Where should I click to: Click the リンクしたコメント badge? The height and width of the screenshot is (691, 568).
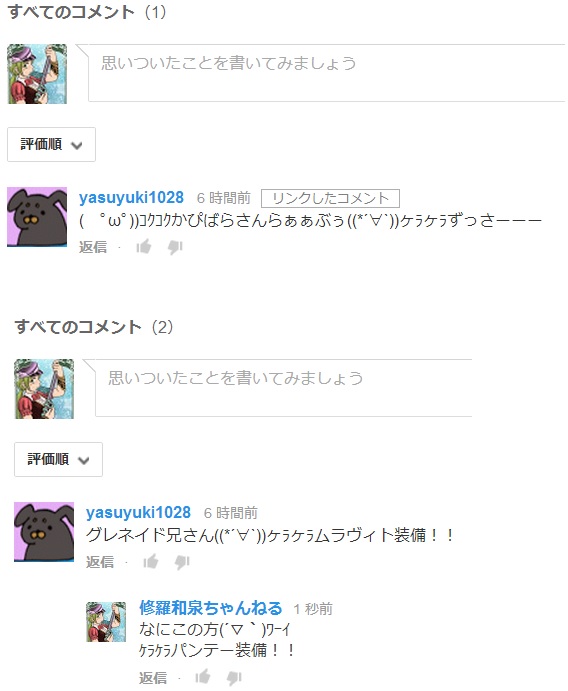coord(330,198)
